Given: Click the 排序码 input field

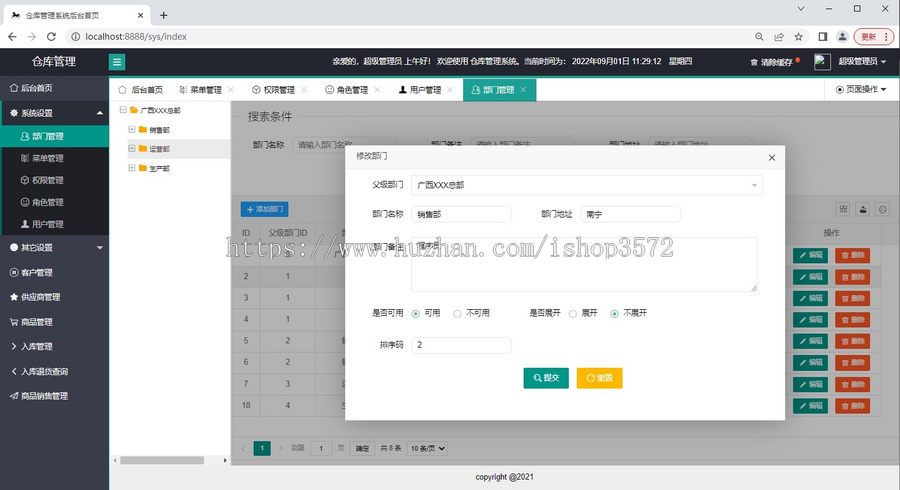Looking at the screenshot, I should tap(461, 345).
